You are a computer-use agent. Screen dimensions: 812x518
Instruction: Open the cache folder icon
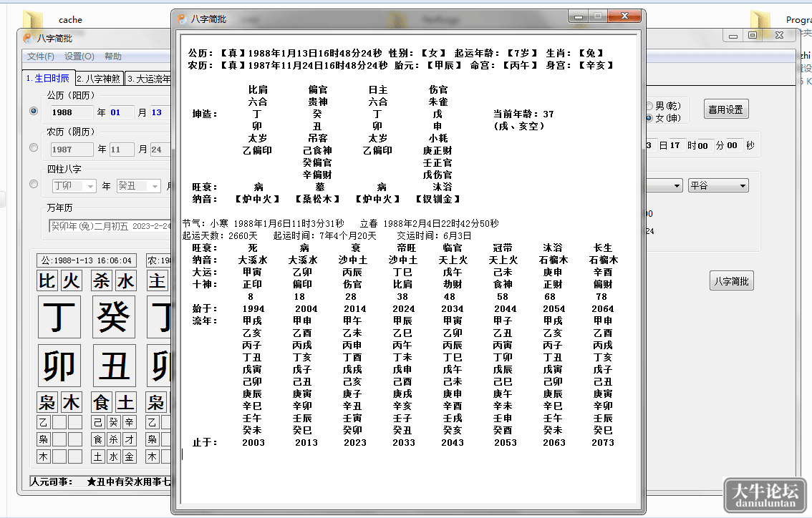33,19
